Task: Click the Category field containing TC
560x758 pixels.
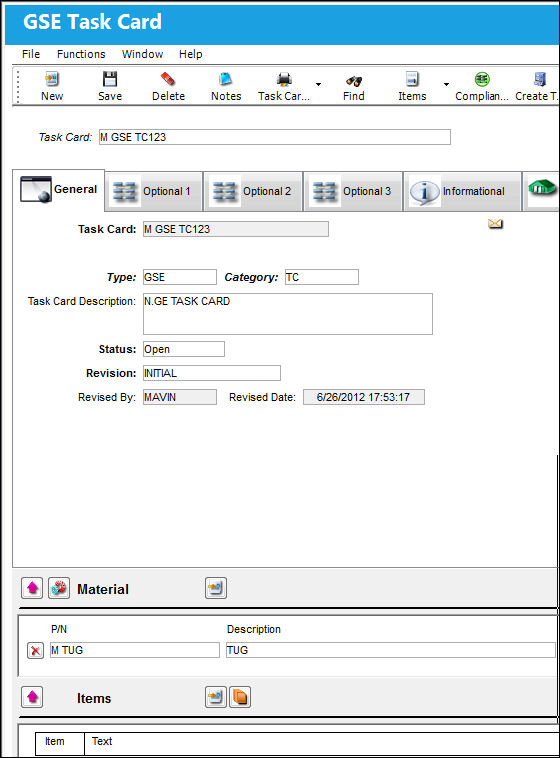Action: point(322,277)
